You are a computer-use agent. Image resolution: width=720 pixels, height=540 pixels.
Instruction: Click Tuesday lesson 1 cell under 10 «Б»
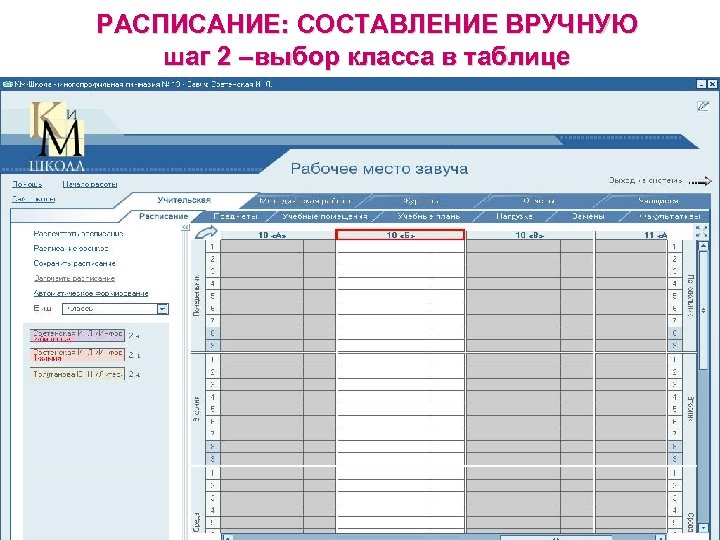[x=400, y=360]
